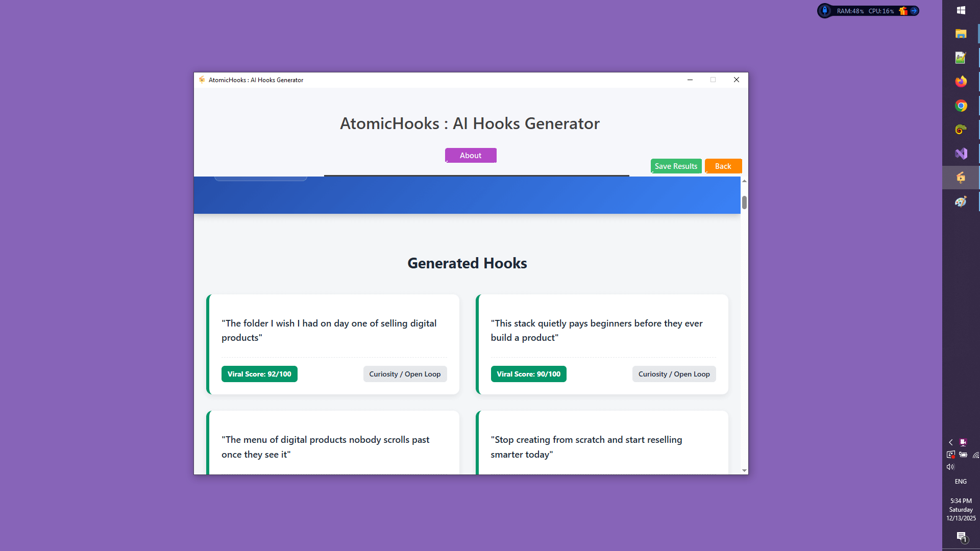Image resolution: width=980 pixels, height=551 pixels.
Task: Click the gift icon in the RAM/CPU widget
Action: click(902, 10)
